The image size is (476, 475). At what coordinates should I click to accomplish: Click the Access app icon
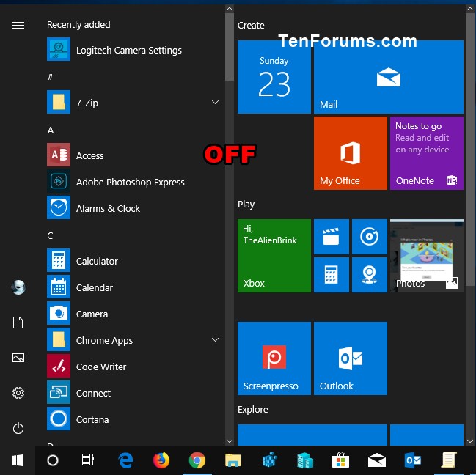click(x=59, y=155)
